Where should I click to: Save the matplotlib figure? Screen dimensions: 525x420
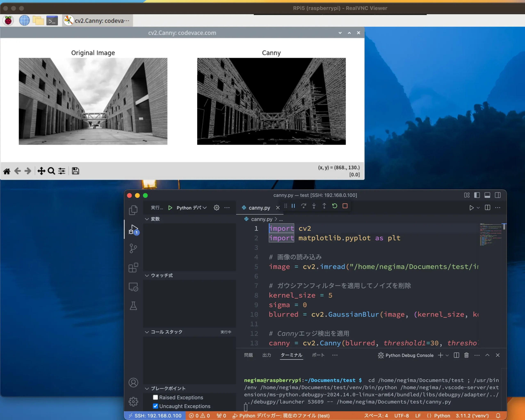point(75,171)
